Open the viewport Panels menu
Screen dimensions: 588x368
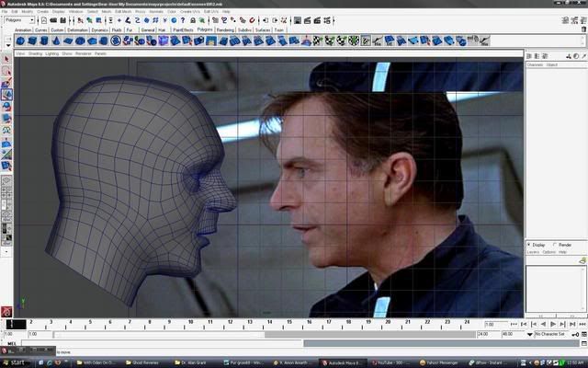(x=100, y=53)
